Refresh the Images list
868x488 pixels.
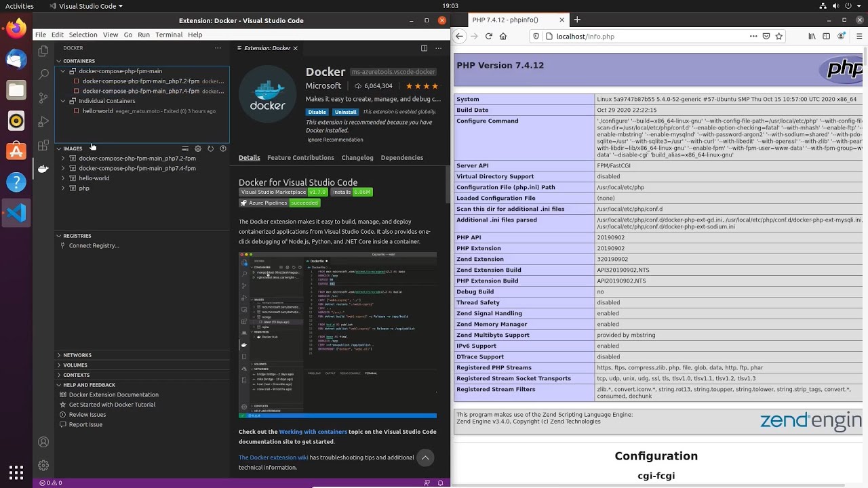[x=210, y=148]
